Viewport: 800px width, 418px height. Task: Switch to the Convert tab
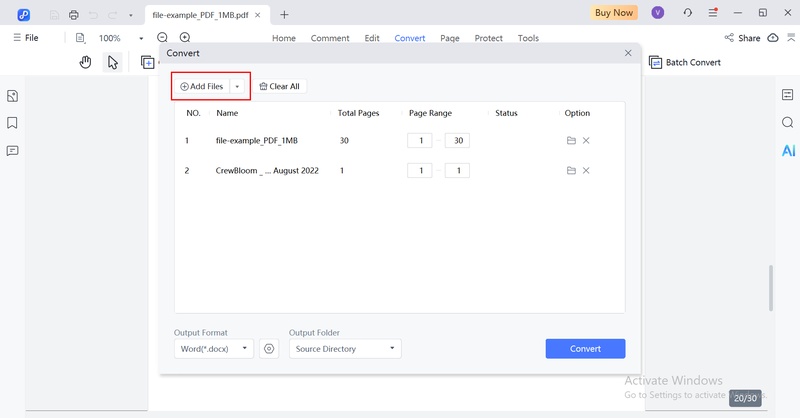(410, 38)
